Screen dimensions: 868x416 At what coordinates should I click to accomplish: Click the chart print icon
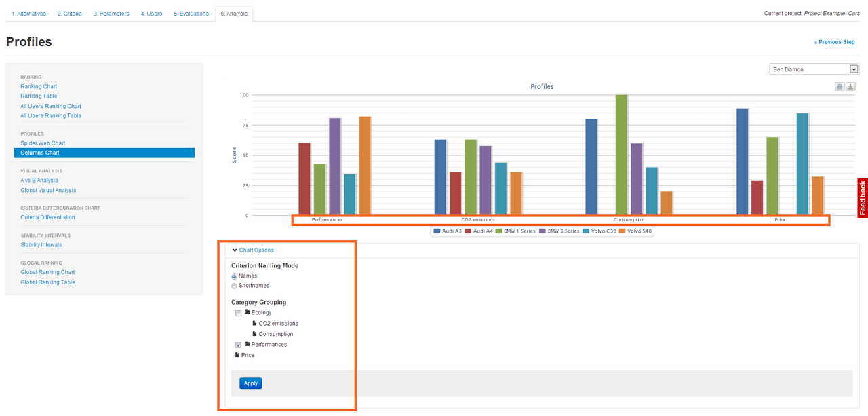840,87
